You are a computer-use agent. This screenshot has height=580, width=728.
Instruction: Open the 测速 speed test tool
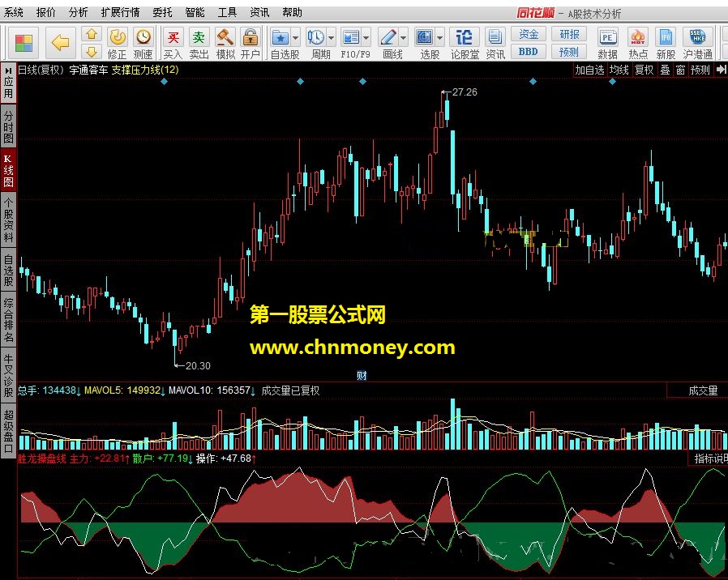(143, 44)
